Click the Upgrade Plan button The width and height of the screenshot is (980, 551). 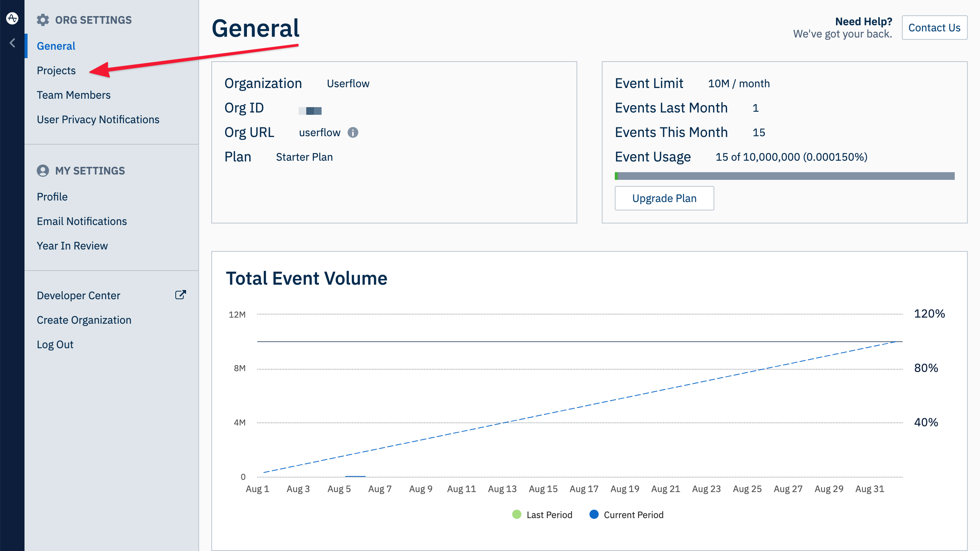click(664, 198)
